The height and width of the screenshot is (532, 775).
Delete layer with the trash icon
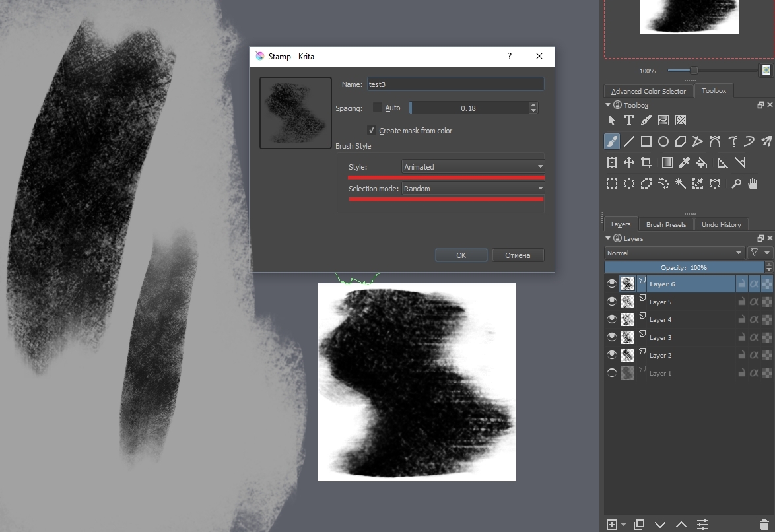click(764, 525)
